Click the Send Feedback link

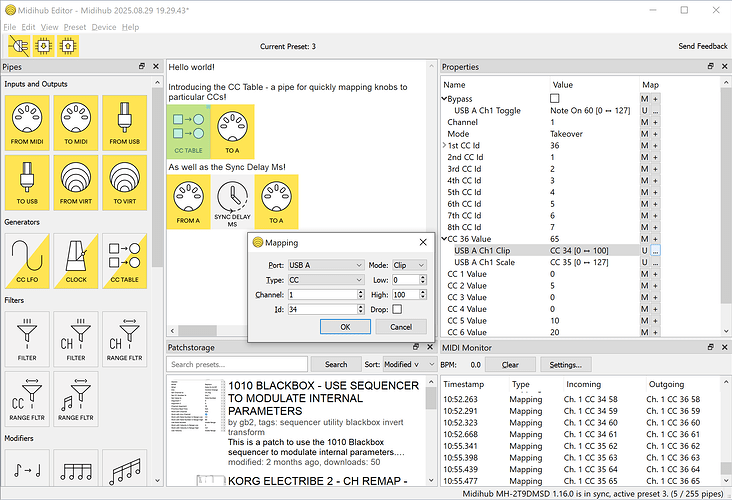(x=702, y=46)
